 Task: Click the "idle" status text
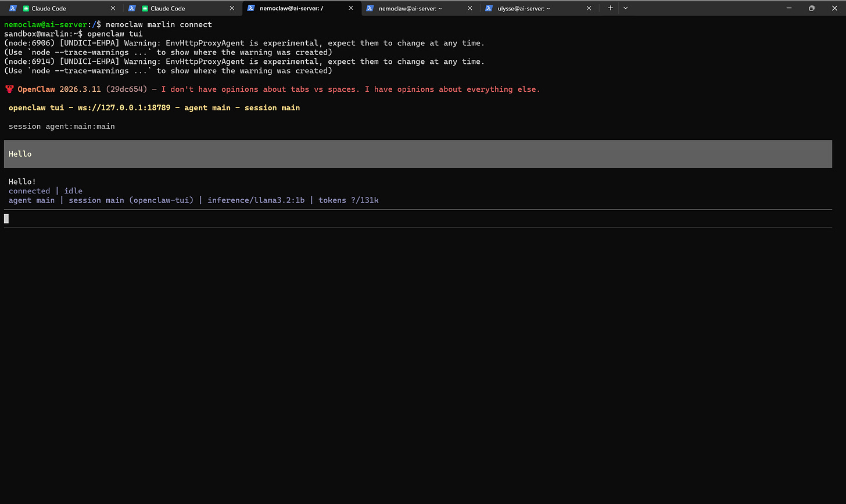73,191
